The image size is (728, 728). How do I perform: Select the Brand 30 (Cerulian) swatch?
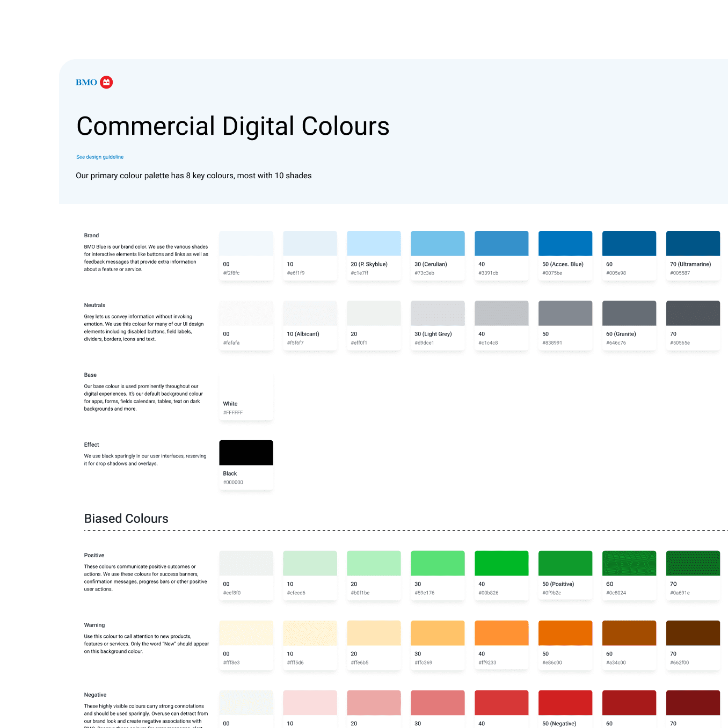pyautogui.click(x=438, y=243)
